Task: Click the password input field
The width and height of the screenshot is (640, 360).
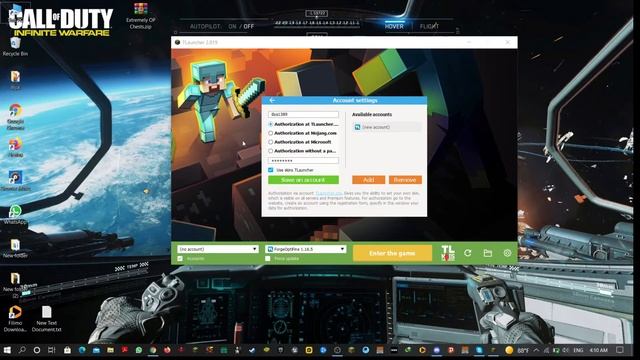Action: [303, 161]
